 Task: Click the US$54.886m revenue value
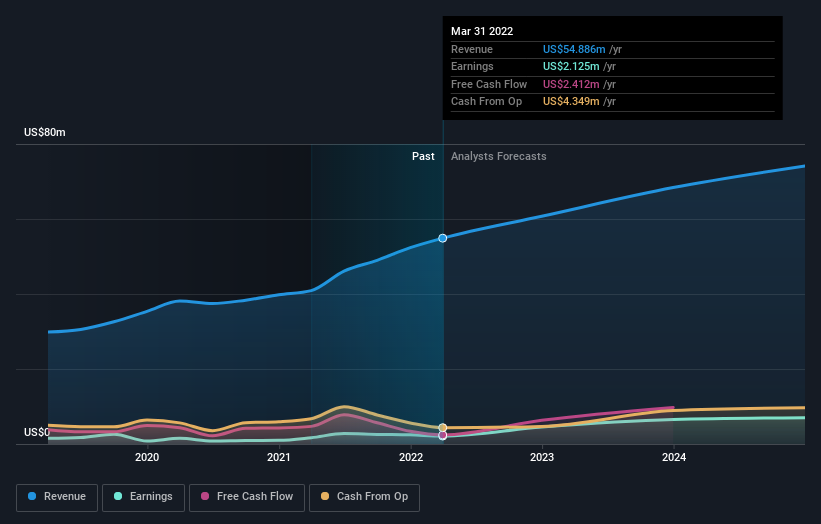click(x=574, y=49)
